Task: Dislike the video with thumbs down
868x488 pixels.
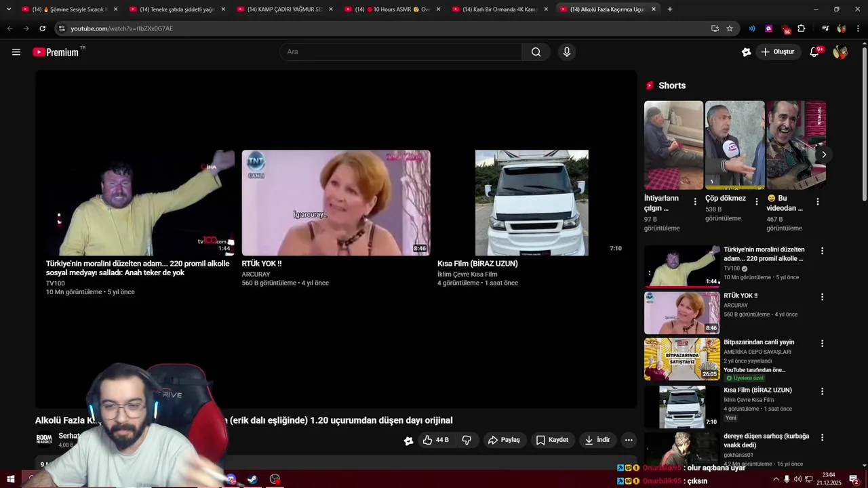Action: pyautogui.click(x=467, y=440)
